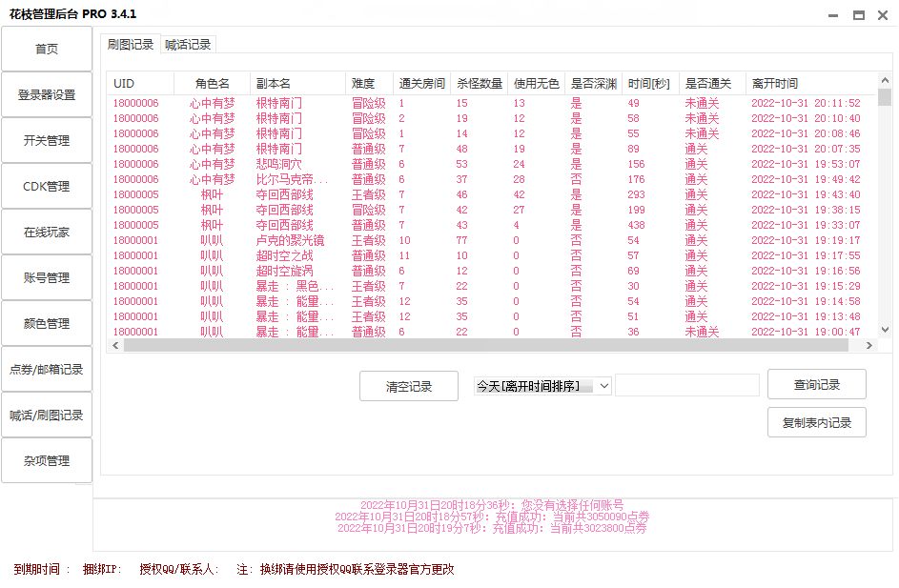Select 在线玩家 in the sidebar
The width and height of the screenshot is (899, 588).
[x=47, y=233]
